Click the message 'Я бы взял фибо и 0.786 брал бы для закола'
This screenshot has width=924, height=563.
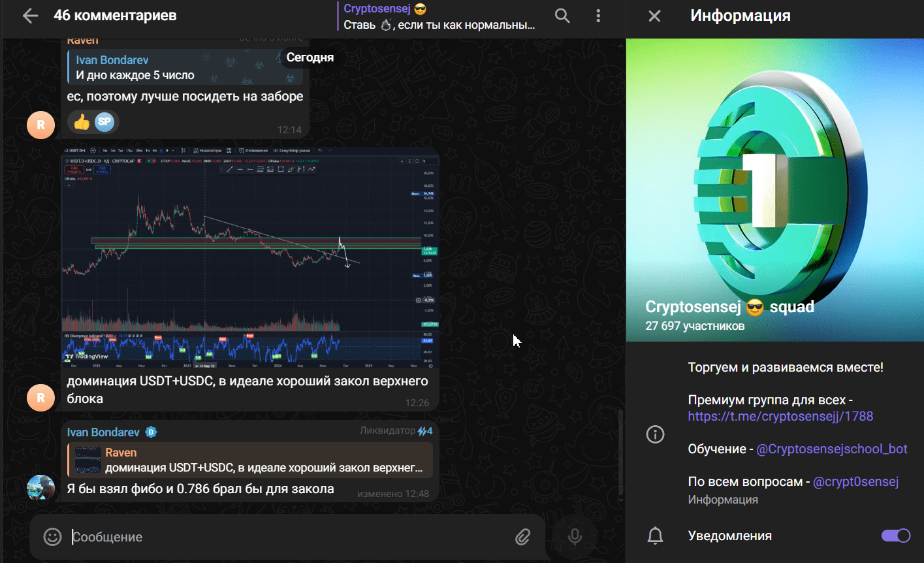200,489
